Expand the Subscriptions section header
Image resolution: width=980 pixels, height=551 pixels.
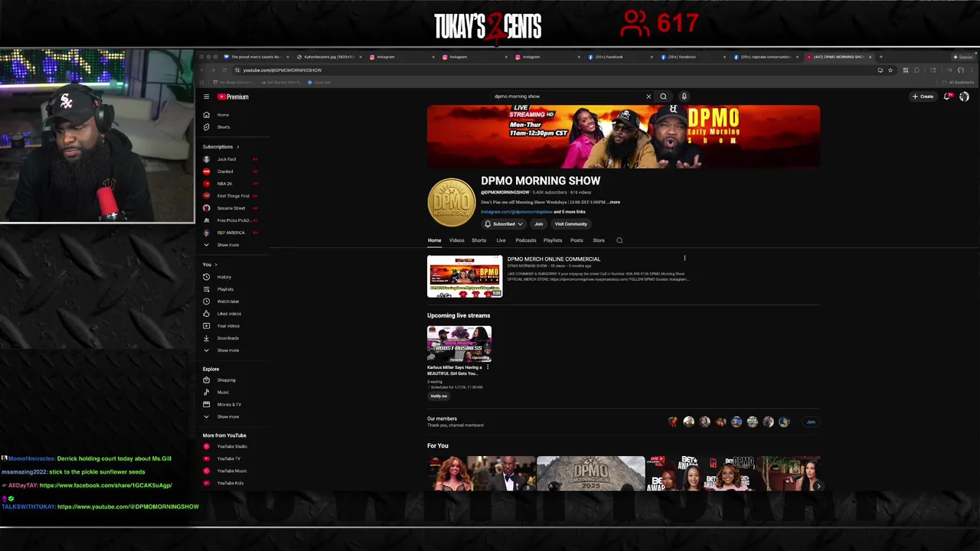[x=220, y=147]
